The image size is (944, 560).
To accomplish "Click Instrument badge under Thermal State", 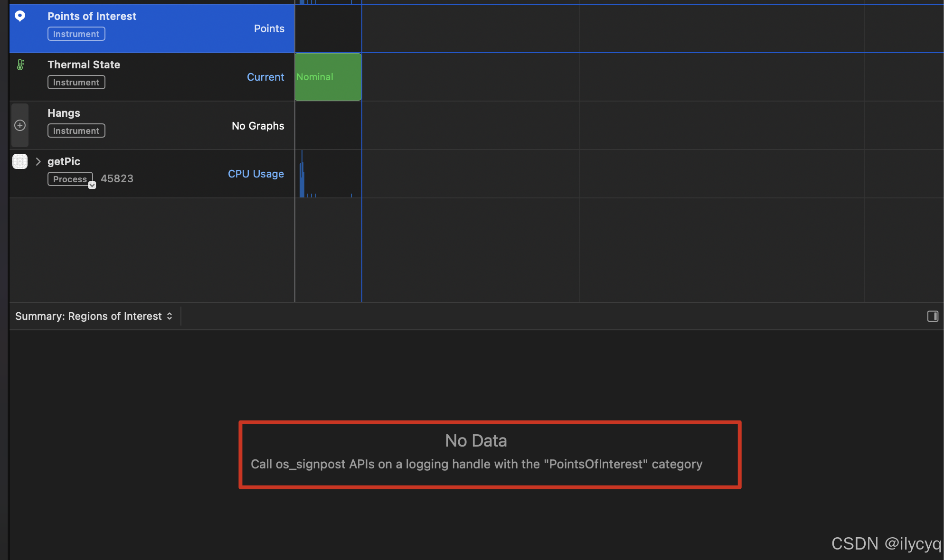I will tap(76, 83).
